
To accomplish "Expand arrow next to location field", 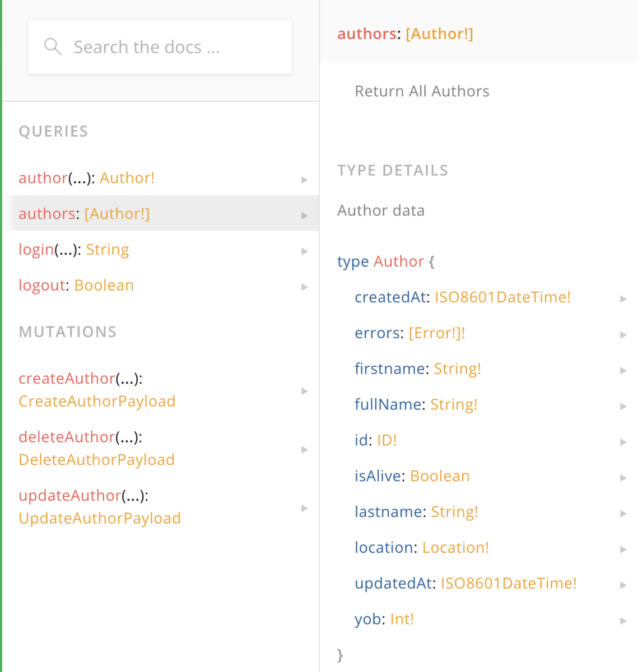I will [623, 549].
